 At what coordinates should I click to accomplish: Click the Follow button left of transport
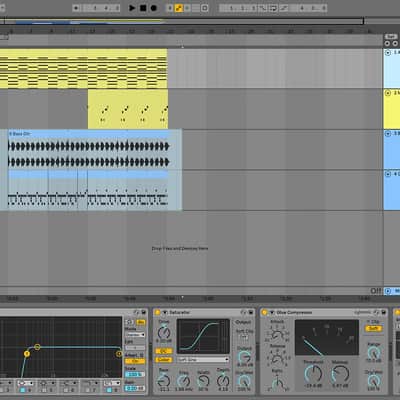tap(76, 8)
